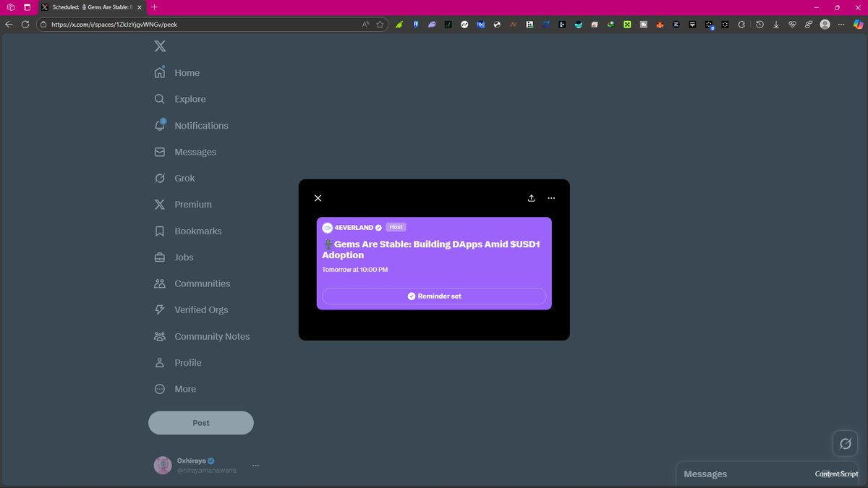Click the 4EVERLAND avatar in Space card
This screenshot has height=488, width=868.
tap(327, 227)
